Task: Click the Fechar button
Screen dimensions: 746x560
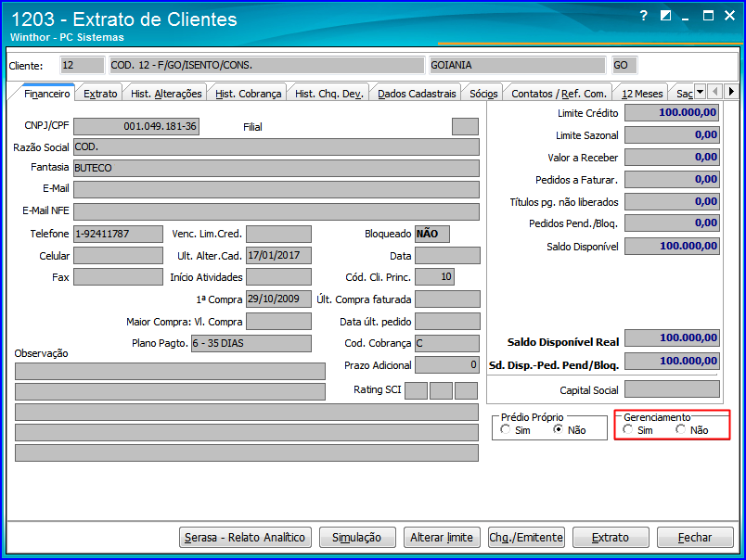Action: pos(695,537)
